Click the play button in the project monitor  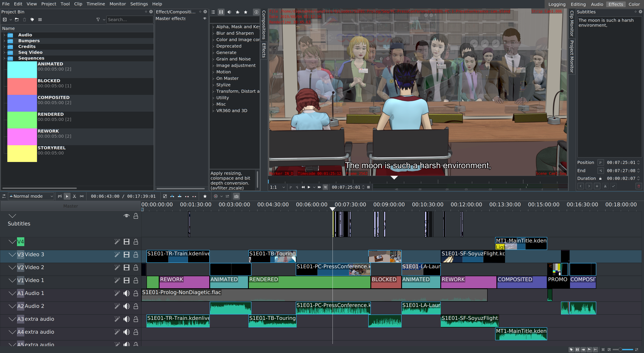tap(309, 187)
